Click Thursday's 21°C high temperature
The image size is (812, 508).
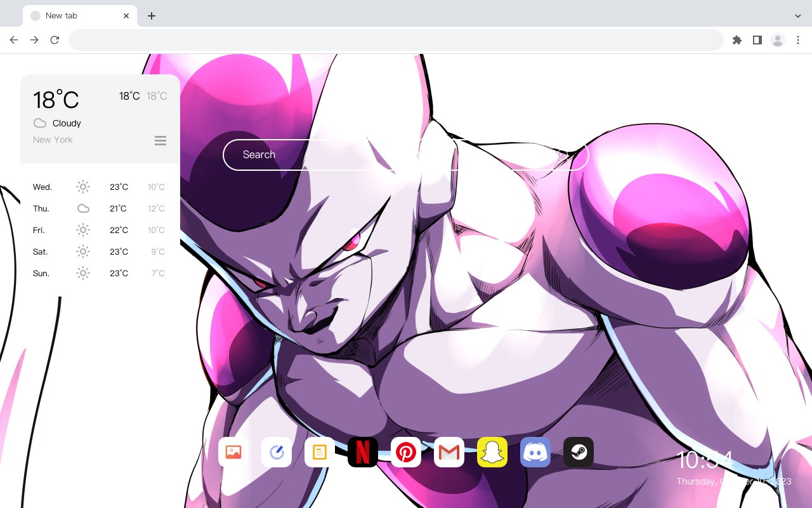[x=119, y=208]
